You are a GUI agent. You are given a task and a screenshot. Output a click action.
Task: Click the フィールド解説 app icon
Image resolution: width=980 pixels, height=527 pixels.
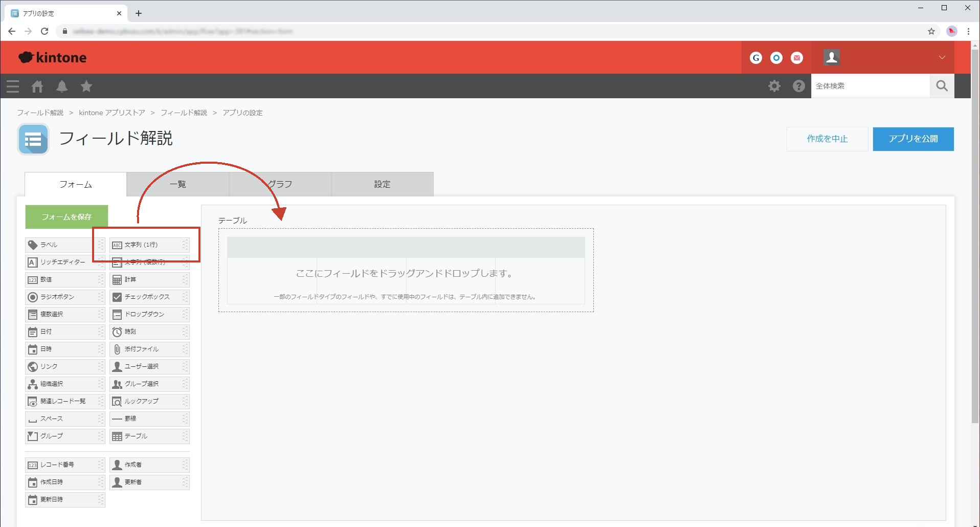pos(33,139)
